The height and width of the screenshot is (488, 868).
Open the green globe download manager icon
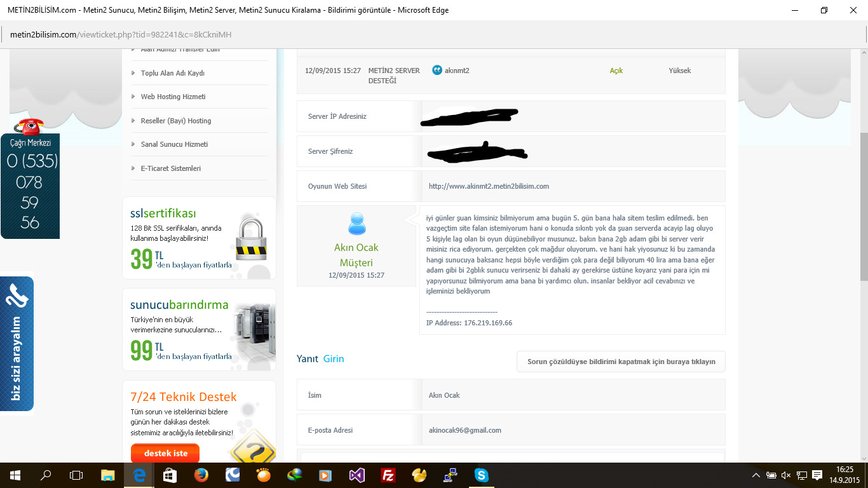295,475
